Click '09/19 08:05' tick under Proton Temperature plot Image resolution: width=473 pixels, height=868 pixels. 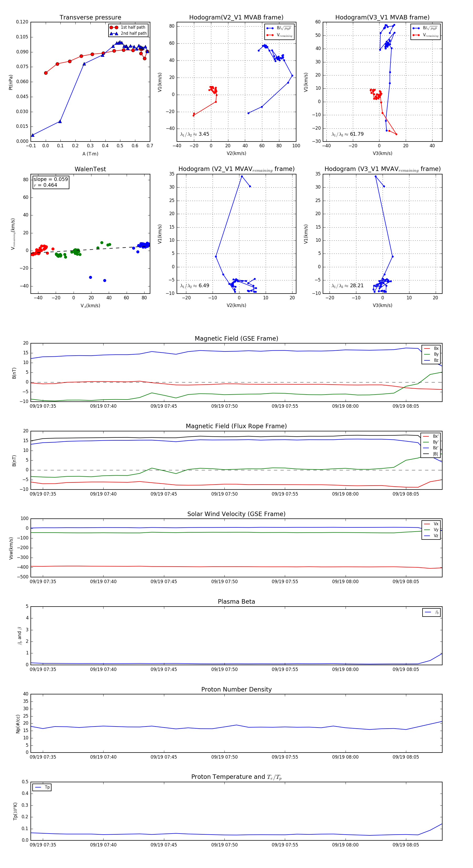tap(406, 845)
